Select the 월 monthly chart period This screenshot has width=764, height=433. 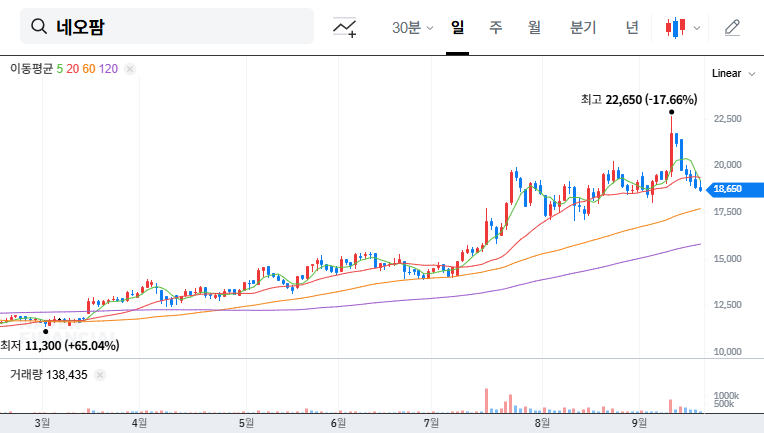pyautogui.click(x=534, y=28)
